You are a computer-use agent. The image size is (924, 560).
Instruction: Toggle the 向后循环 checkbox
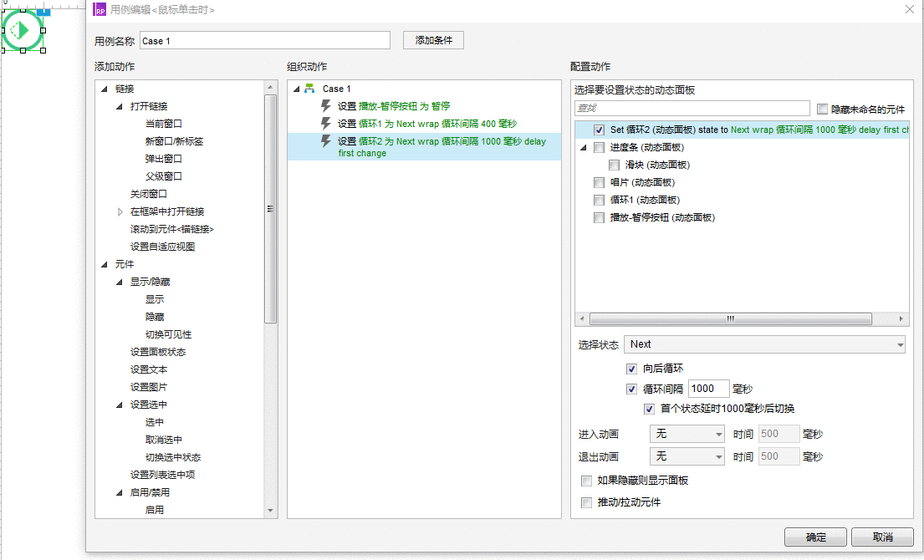[x=631, y=369]
